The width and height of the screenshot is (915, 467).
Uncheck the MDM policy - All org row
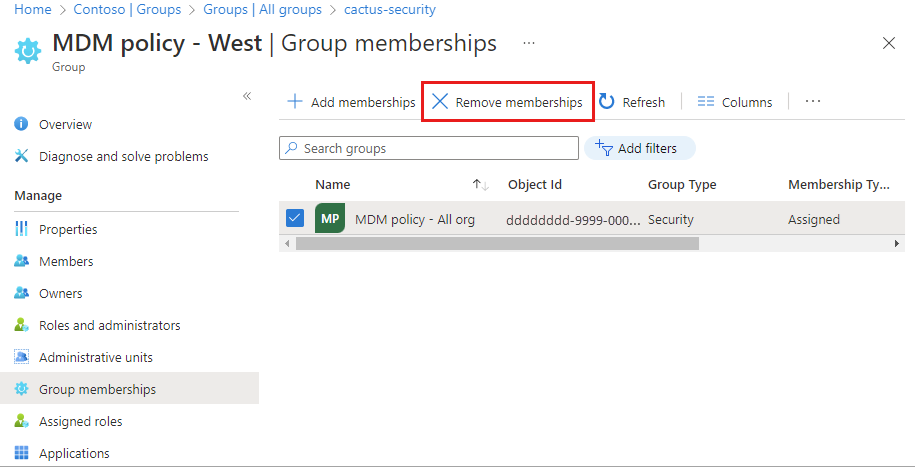(x=295, y=218)
